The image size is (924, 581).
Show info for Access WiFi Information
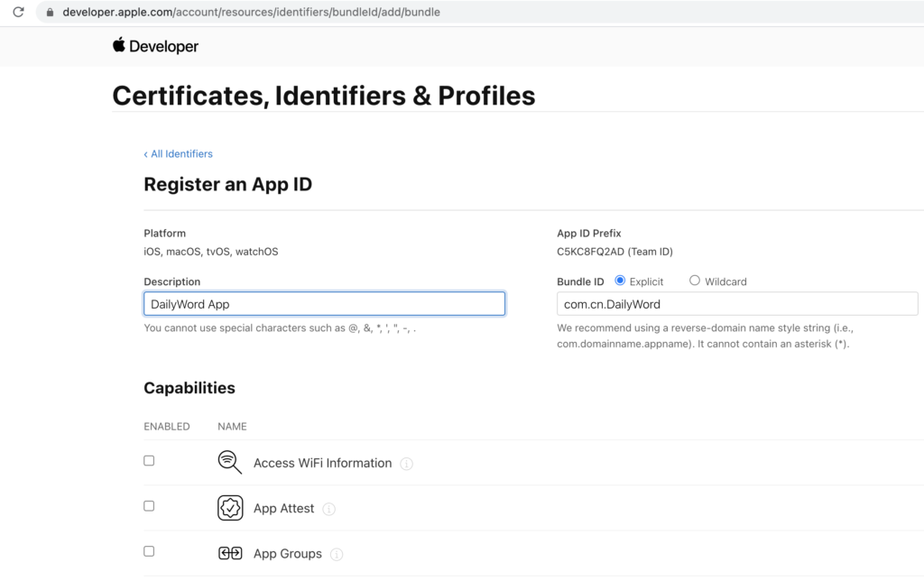click(406, 464)
